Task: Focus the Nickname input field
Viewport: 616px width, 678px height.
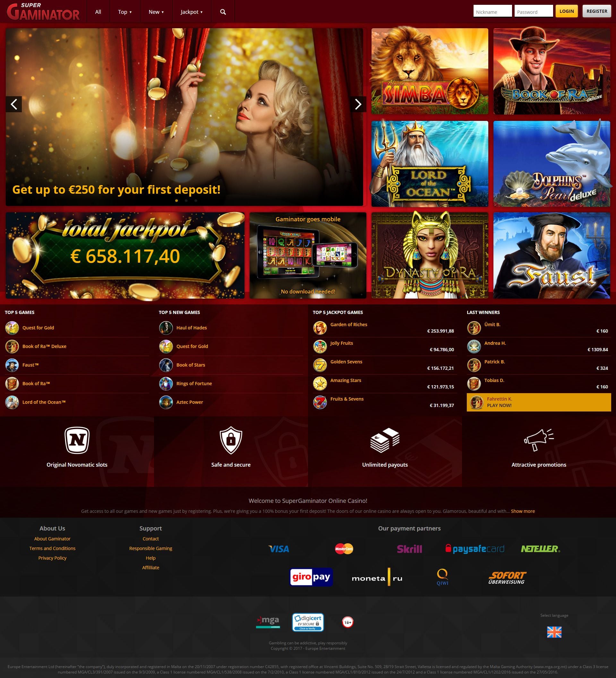Action: (492, 11)
